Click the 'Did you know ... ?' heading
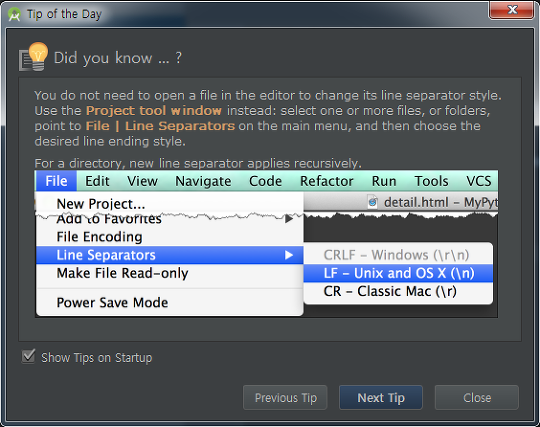Screen dimensions: 540x427 [118, 58]
